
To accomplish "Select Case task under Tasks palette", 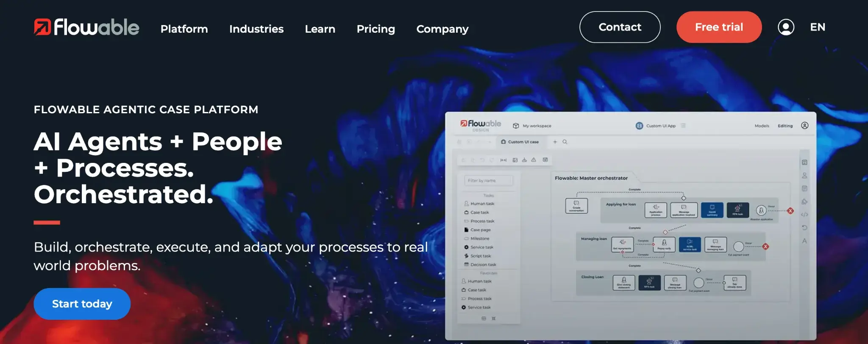I will [477, 213].
